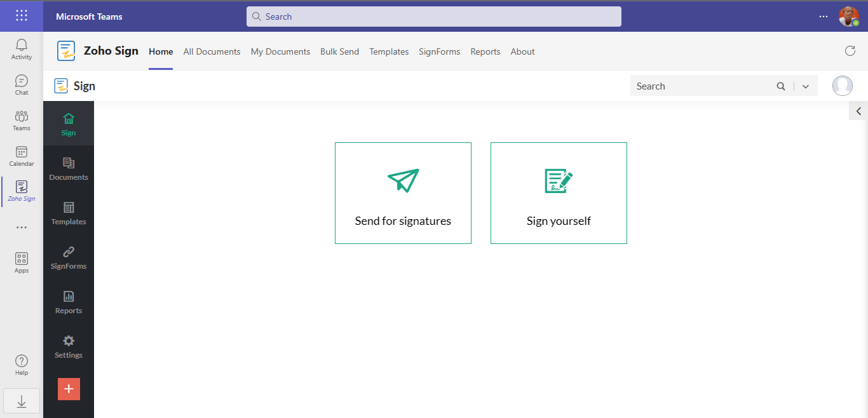Select Sign home in the dark sidebar

coord(69,123)
